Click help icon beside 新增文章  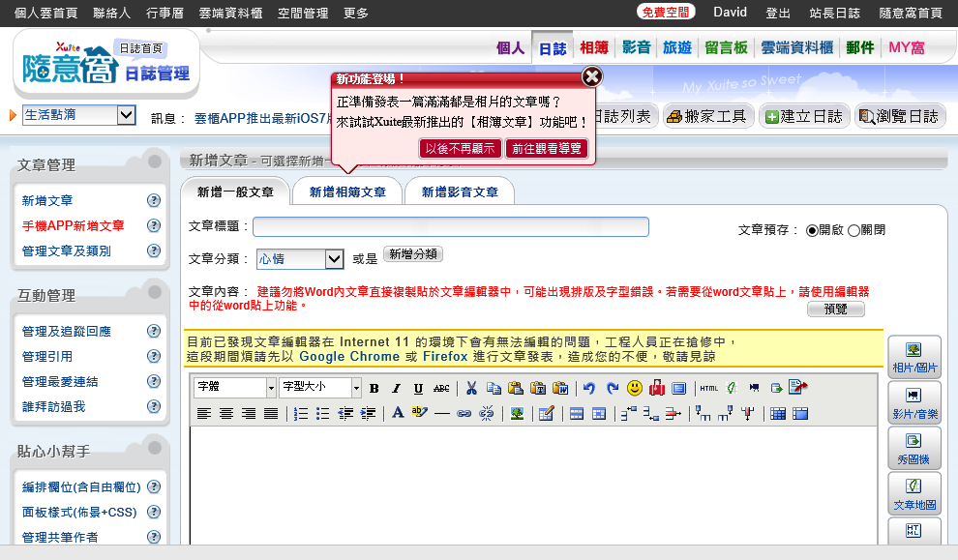point(154,200)
